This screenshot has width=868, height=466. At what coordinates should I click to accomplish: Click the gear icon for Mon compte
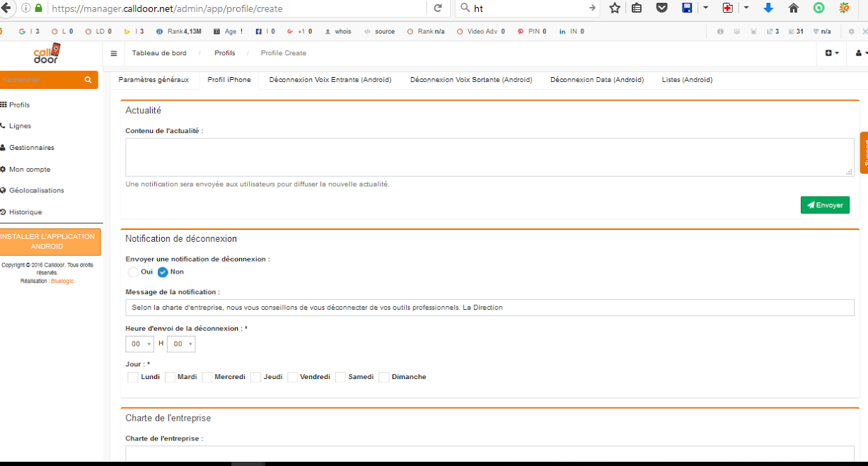(4, 169)
